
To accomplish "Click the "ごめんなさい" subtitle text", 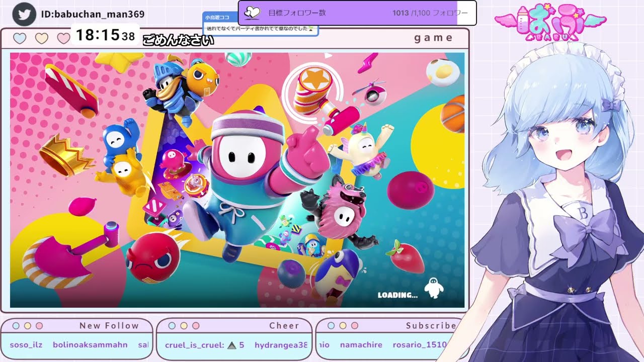I will 179,40.
